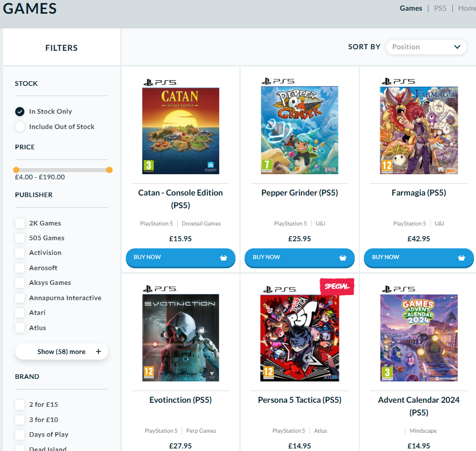The width and height of the screenshot is (476, 451).
Task: Open the Games breadcrumb item
Action: 411,8
